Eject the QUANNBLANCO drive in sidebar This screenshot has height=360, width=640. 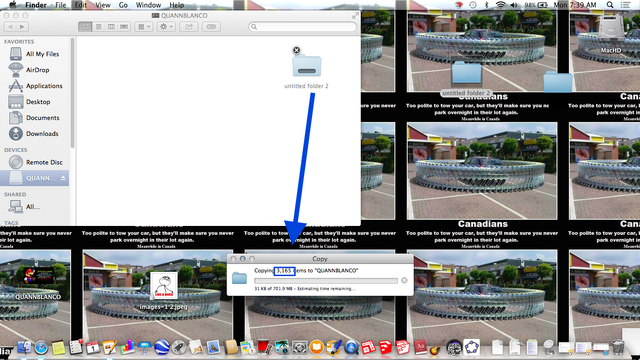tap(63, 178)
